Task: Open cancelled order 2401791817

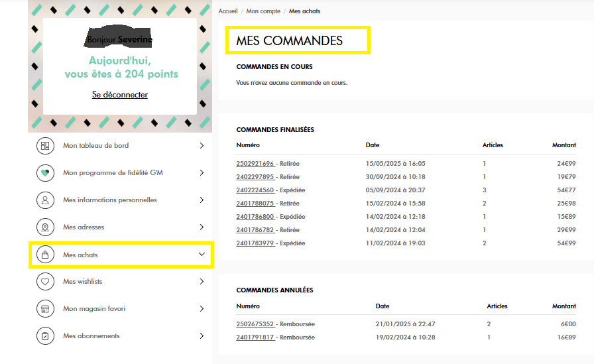Action: click(255, 337)
